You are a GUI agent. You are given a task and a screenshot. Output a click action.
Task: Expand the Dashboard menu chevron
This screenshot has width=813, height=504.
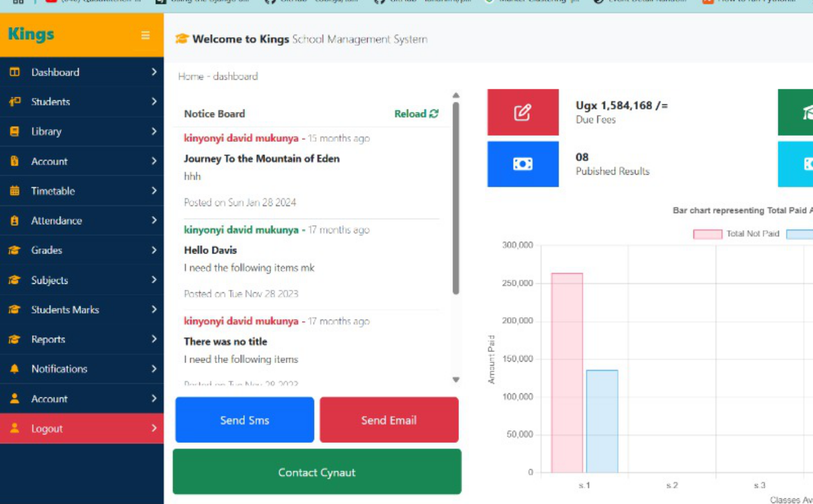tap(154, 72)
